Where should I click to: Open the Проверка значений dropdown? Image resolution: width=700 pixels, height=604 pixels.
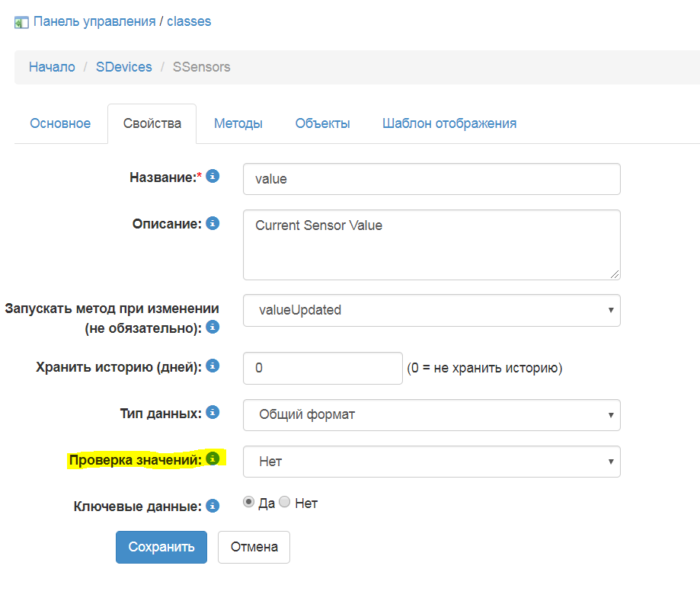[431, 462]
